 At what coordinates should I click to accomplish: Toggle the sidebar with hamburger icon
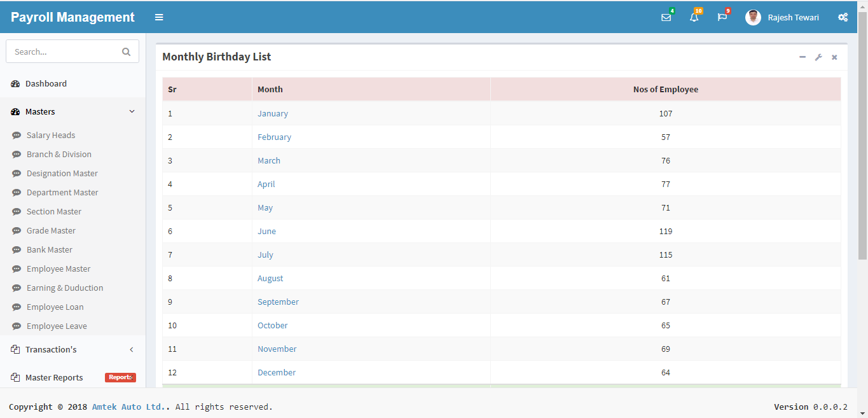pyautogui.click(x=159, y=17)
